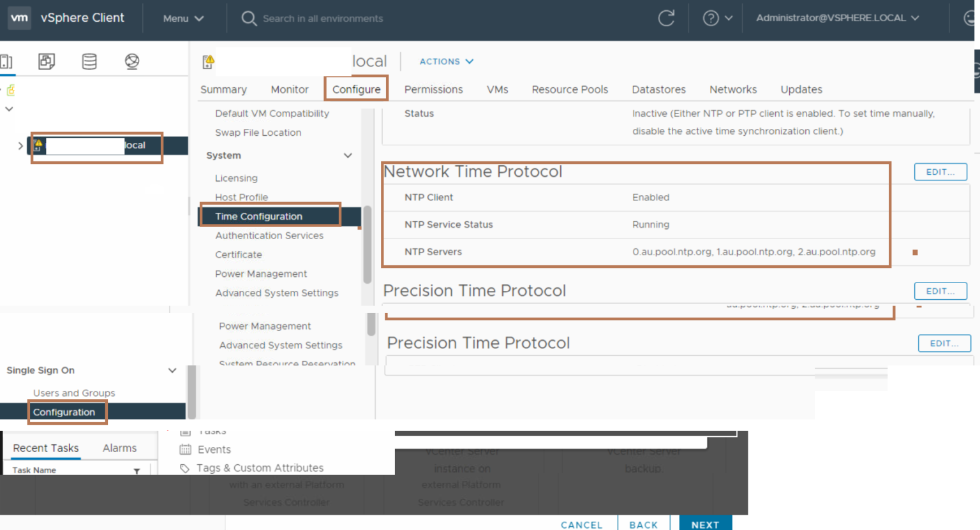
Task: Click the warning icon on the host entry
Action: coord(38,145)
